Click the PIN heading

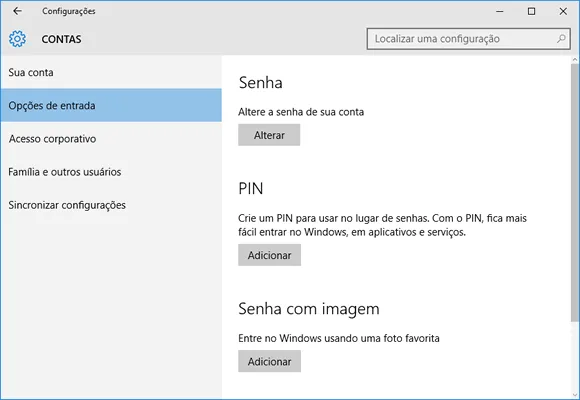click(x=251, y=188)
